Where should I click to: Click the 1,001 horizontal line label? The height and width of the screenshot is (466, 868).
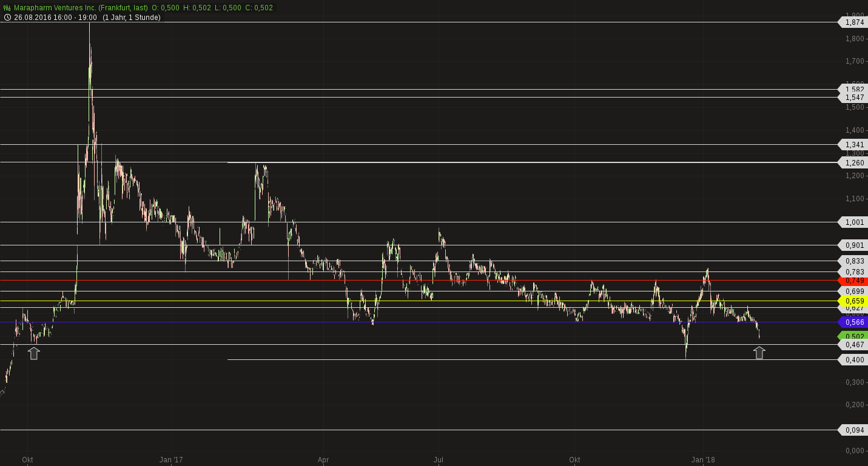(853, 222)
